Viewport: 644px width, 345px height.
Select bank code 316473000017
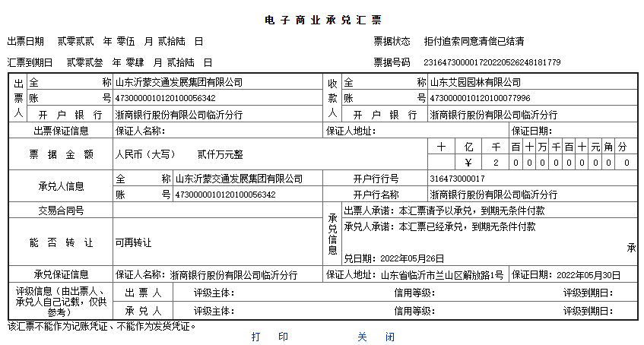coord(457,179)
